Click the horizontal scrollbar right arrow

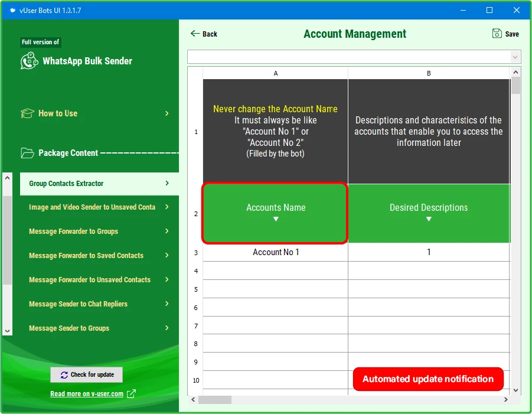coord(506,400)
